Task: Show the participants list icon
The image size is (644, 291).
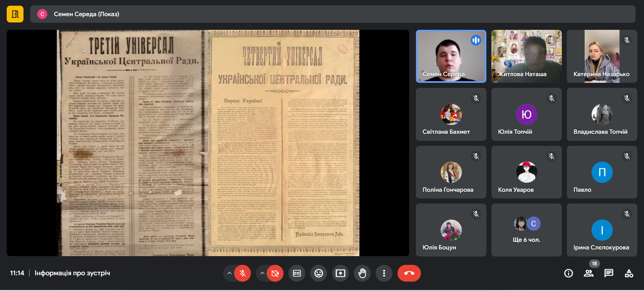Action: [588, 273]
